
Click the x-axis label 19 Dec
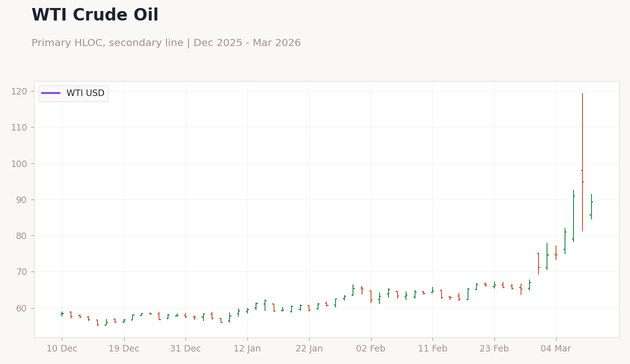click(x=124, y=349)
